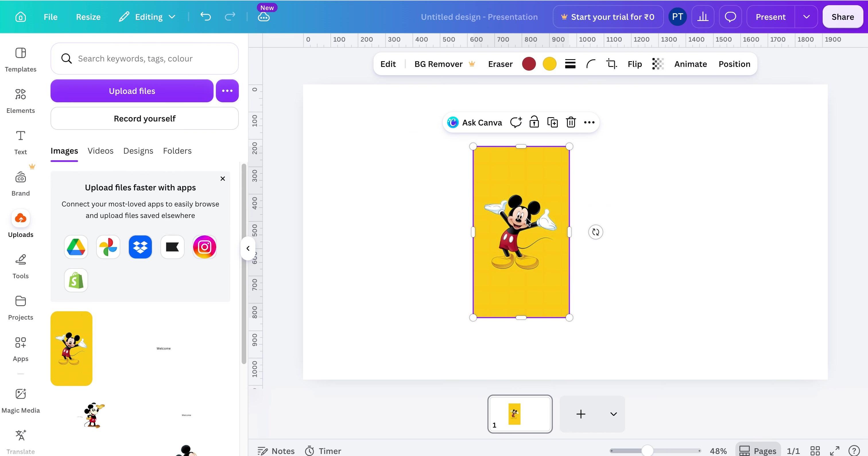The width and height of the screenshot is (868, 456).
Task: Open border style lines icon
Action: pos(570,64)
